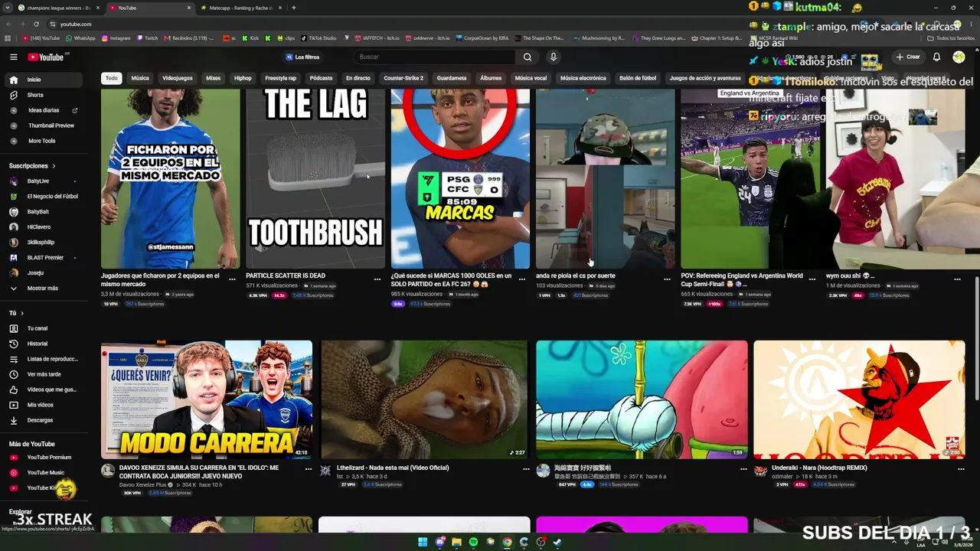Expand the Tú section
Screen dimensions: 980x551
[x=16, y=313]
